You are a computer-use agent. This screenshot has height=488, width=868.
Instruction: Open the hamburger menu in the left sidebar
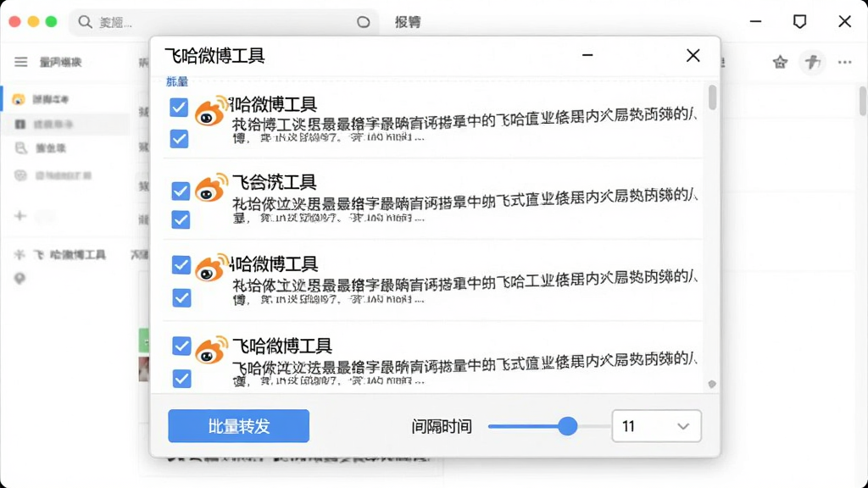tap(21, 62)
